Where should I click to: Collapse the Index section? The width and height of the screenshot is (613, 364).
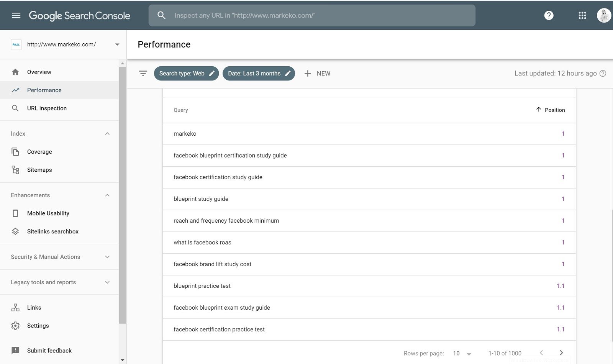[107, 134]
